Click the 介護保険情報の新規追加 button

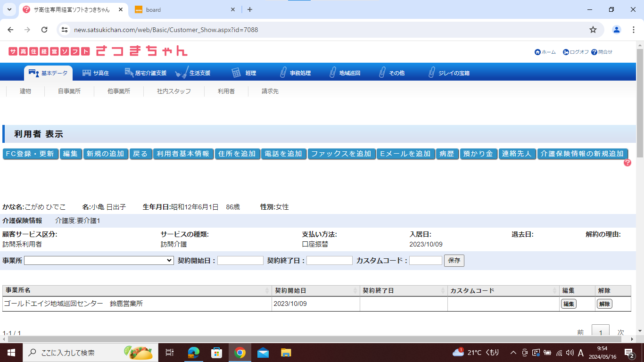click(583, 154)
